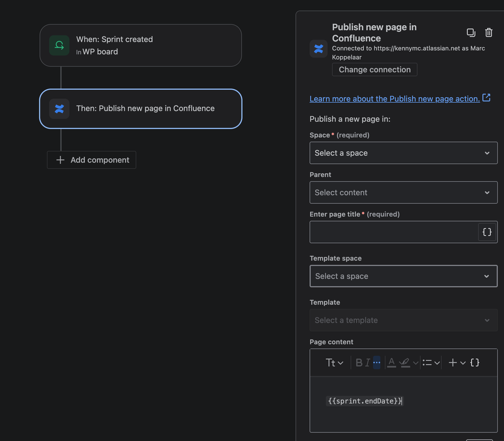Click the Sprint created trigger icon
Viewport: 504px width, 441px height.
click(59, 45)
